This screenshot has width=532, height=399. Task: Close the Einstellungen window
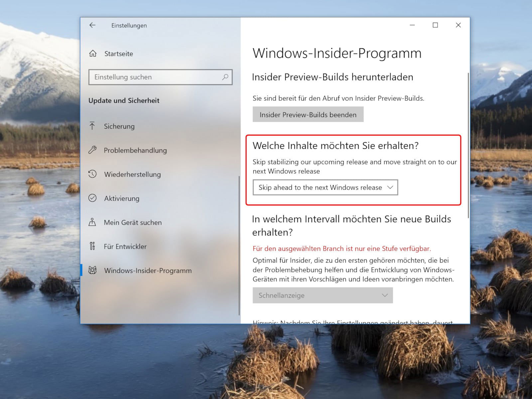(458, 25)
